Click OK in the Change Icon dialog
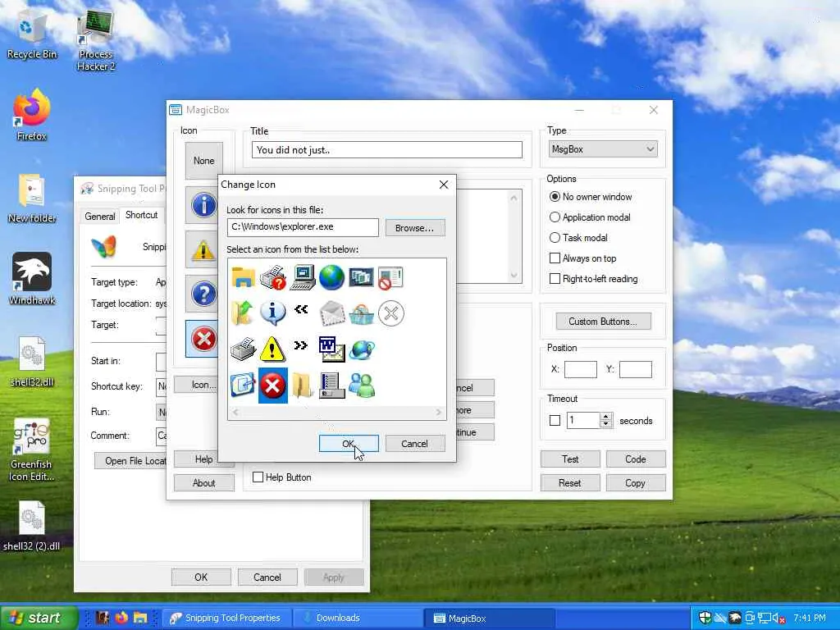Screen dimensions: 840x630 [349, 444]
